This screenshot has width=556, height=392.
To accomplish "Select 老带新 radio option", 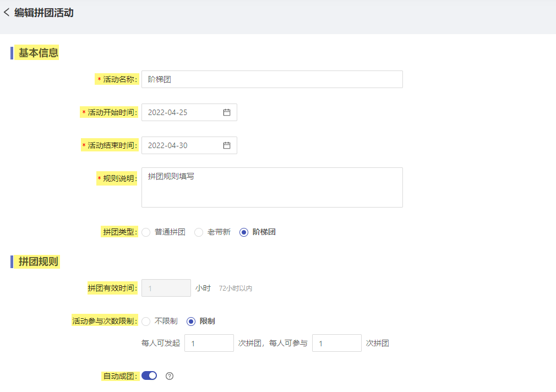I will pyautogui.click(x=199, y=232).
